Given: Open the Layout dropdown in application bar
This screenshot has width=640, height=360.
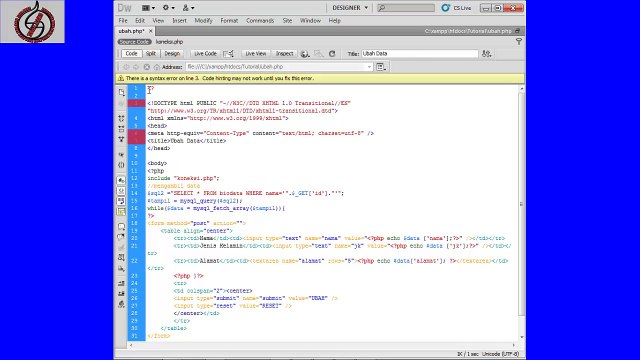Looking at the screenshot, I should click(148, 8).
